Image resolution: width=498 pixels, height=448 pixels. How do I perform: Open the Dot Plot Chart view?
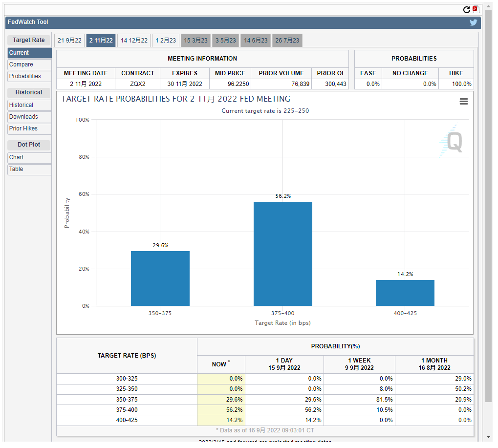29,157
